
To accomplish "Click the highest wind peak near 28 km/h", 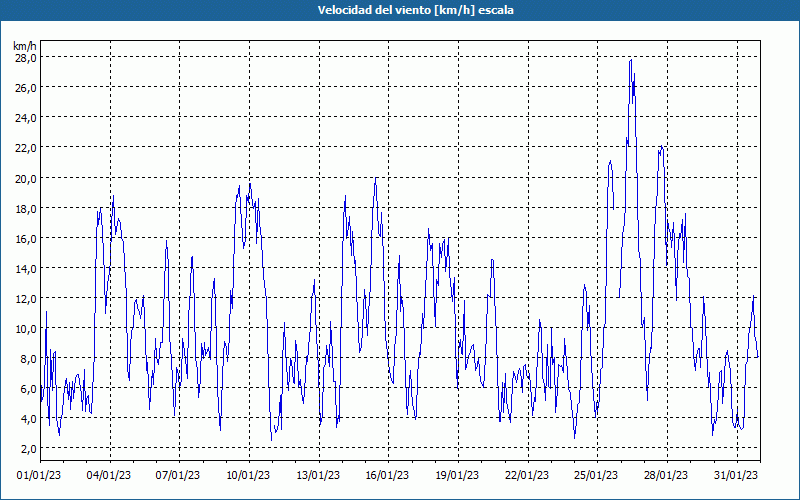I will coord(631,60).
